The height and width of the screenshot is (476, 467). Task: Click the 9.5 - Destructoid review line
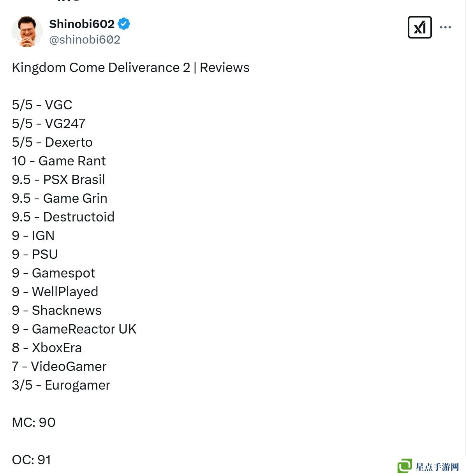point(63,217)
